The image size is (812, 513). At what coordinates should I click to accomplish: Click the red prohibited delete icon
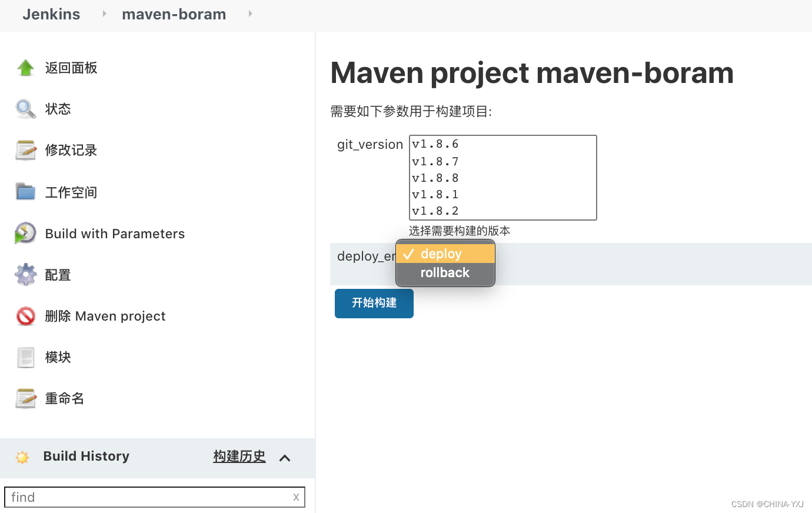click(25, 316)
